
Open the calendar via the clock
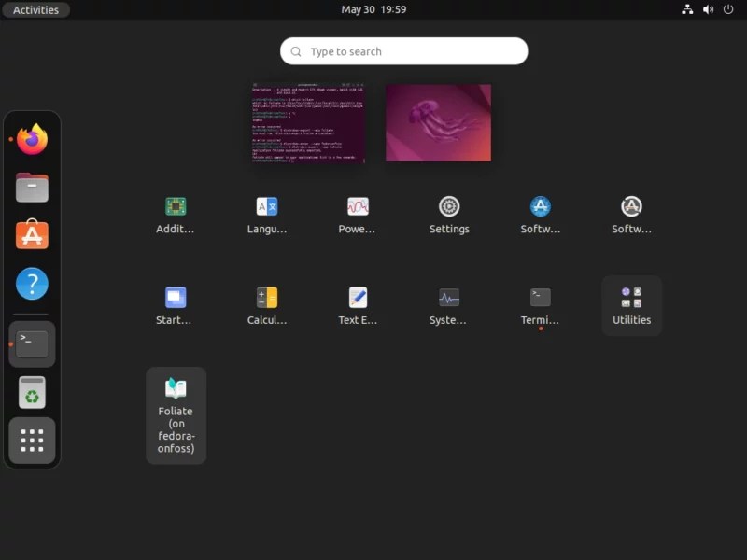(373, 9)
